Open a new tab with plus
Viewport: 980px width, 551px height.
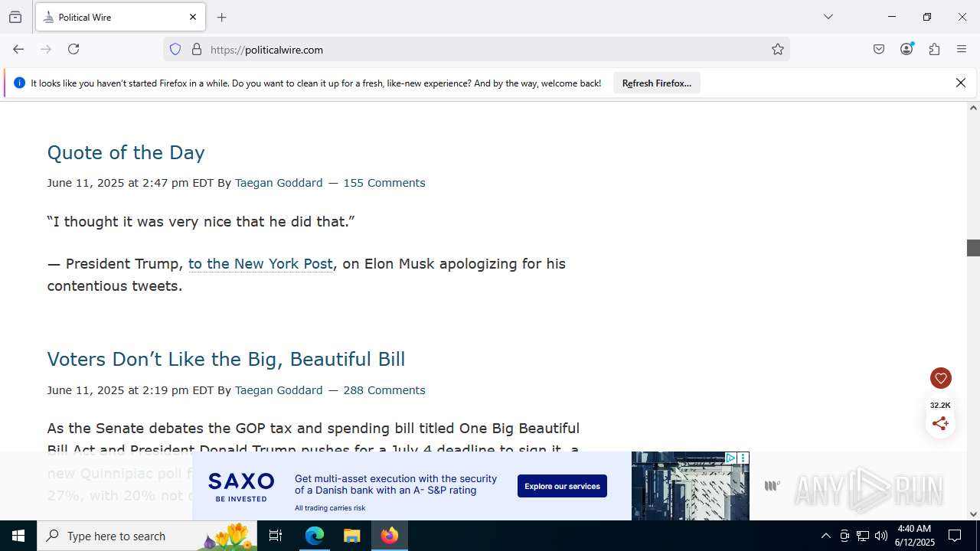coord(222,17)
